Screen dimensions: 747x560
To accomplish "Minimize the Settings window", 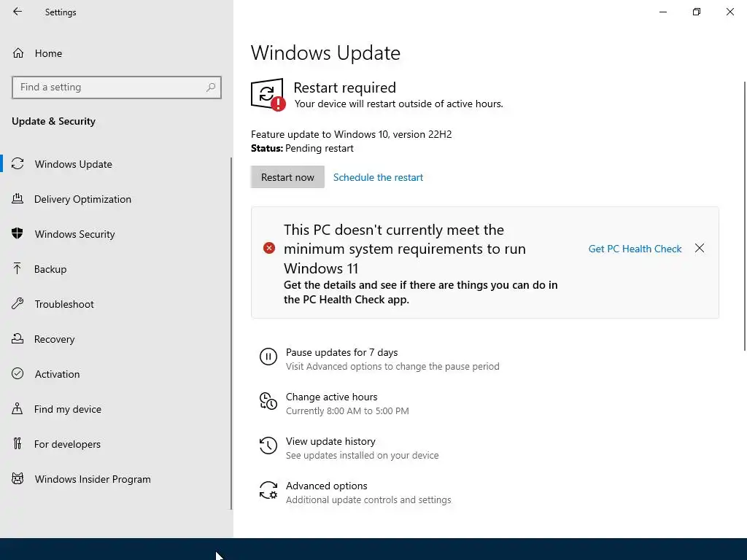I will click(663, 12).
